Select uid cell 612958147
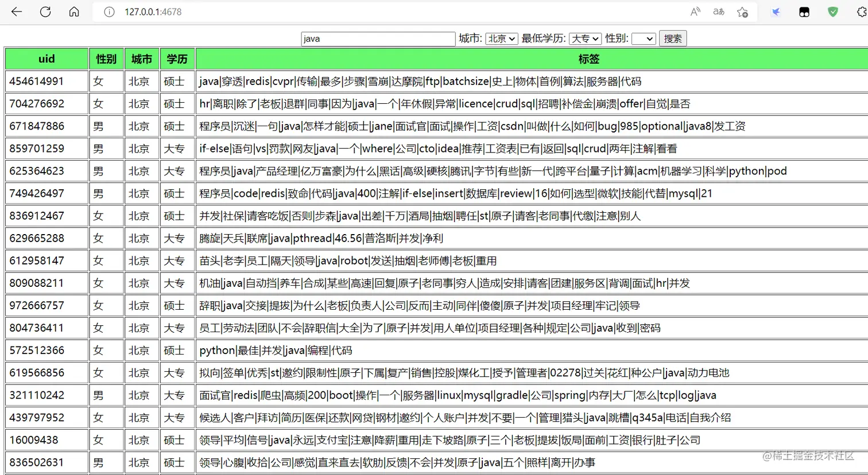This screenshot has width=868, height=475. 46,260
